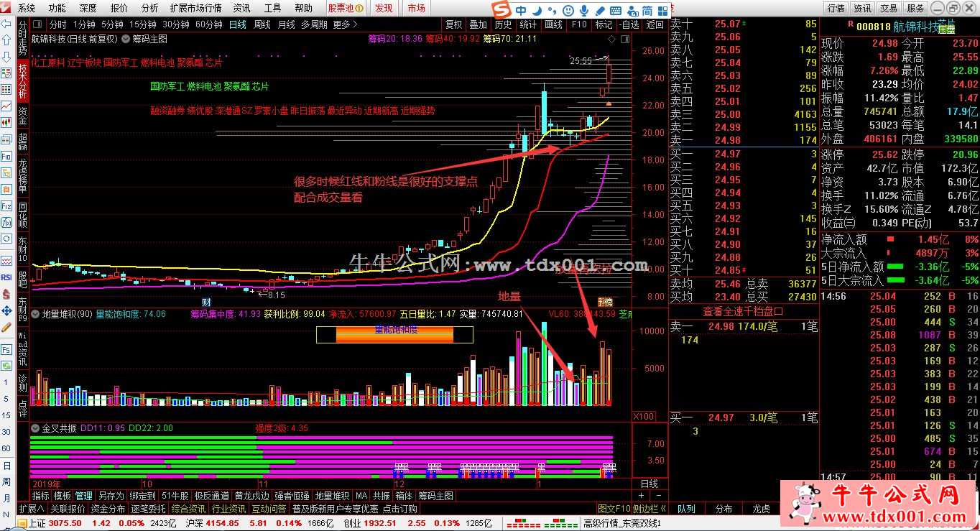Click the 股票池 button

tap(345, 8)
